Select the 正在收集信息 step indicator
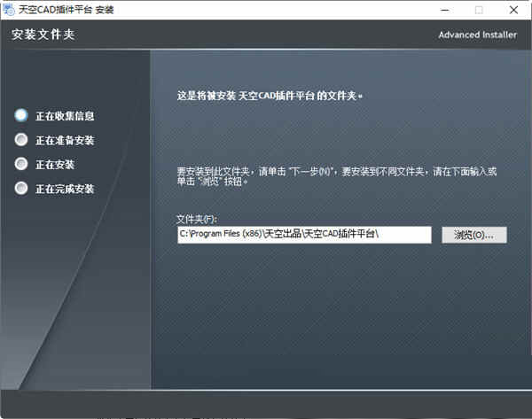532x419 pixels. (x=21, y=115)
